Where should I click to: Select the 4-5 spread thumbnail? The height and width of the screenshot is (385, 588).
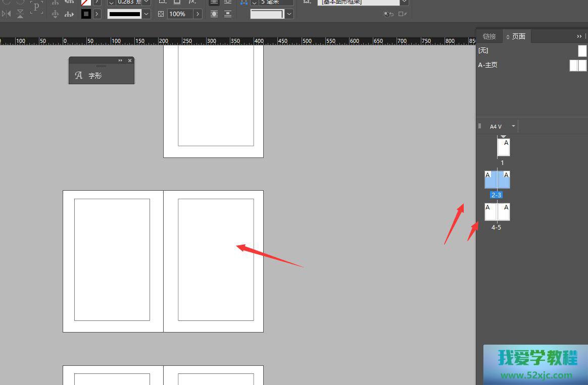497,212
